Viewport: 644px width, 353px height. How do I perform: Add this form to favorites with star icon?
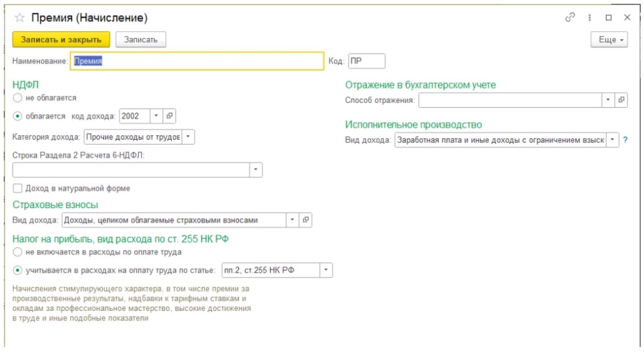click(20, 18)
